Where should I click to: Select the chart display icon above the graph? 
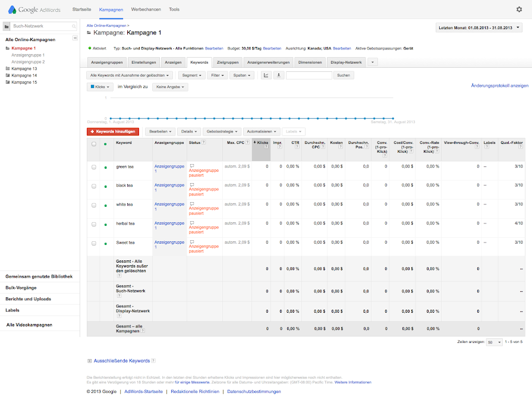[x=266, y=75]
